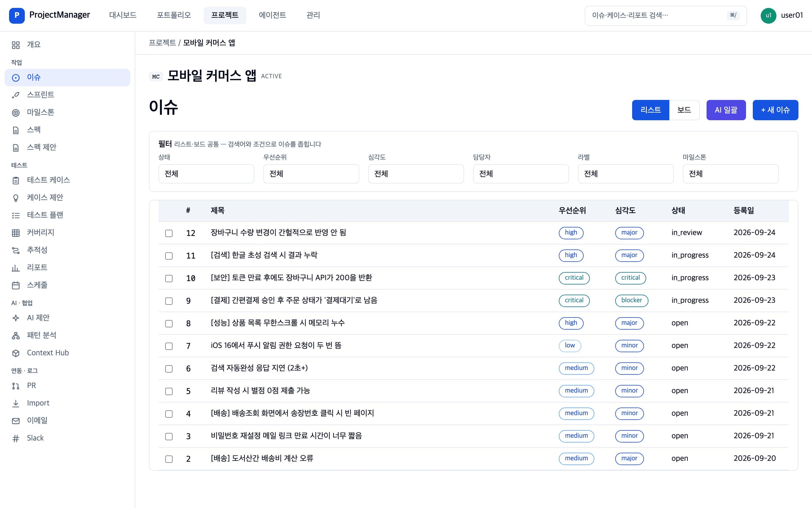Open the 개요 overview icon in sidebar
812x508 pixels.
click(x=16, y=45)
